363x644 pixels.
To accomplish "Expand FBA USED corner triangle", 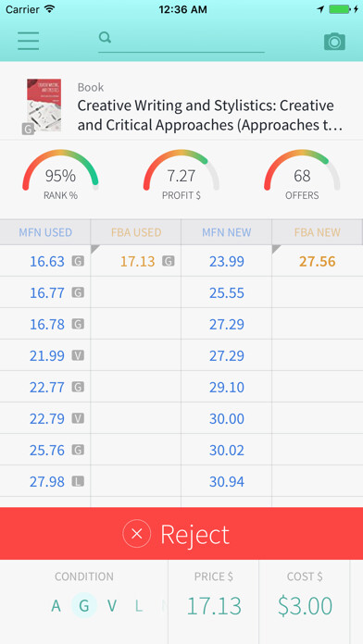I will [x=95, y=249].
